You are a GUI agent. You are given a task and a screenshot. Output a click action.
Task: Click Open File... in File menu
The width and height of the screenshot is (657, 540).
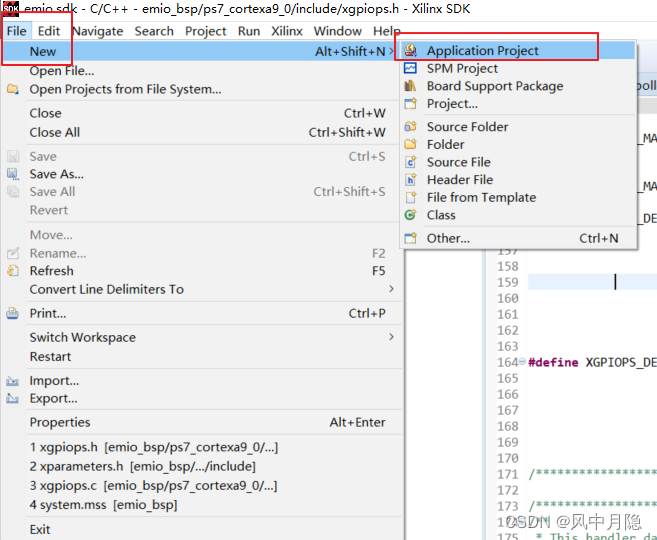[x=200, y=70]
